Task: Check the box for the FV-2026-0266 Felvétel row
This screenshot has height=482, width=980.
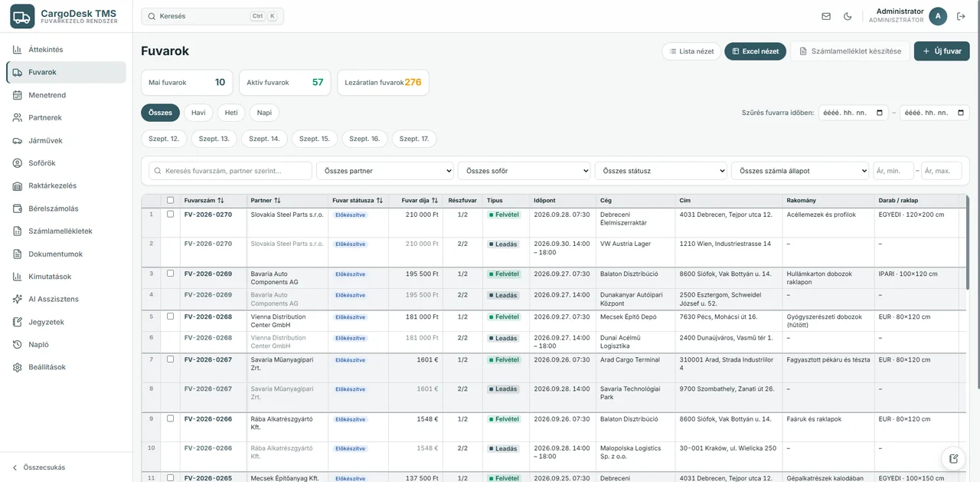Action: click(170, 419)
